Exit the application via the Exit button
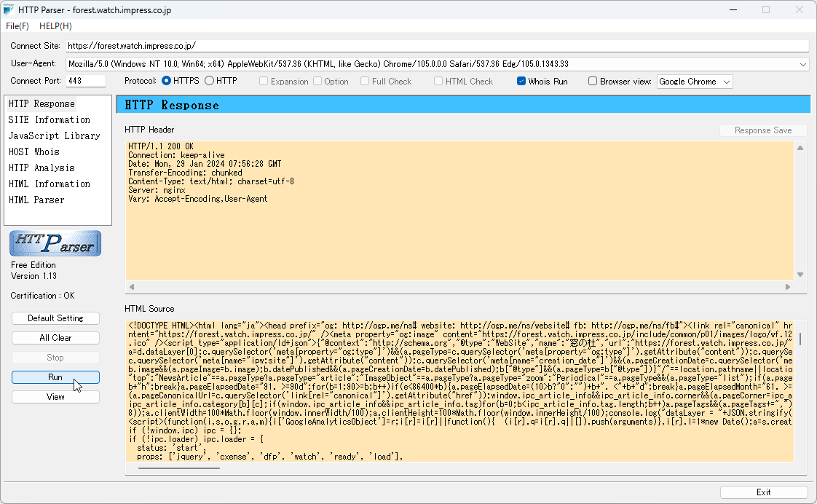The image size is (817, 504). (x=762, y=492)
